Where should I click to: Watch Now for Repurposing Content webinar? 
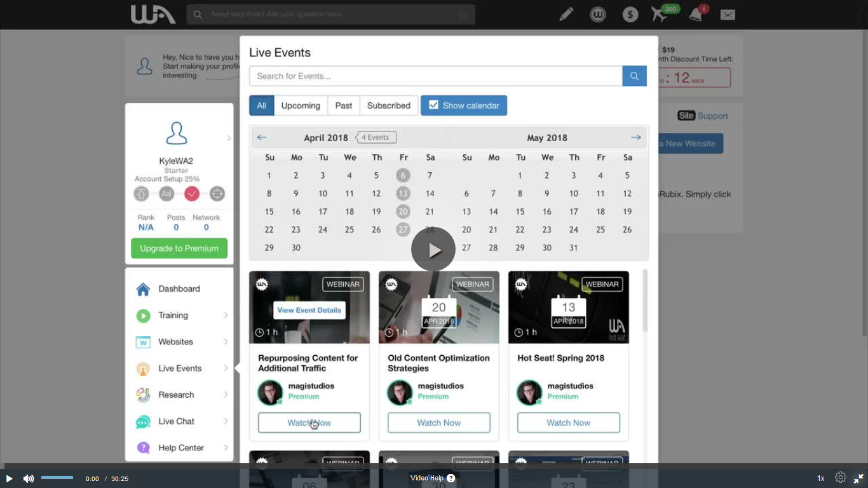[x=309, y=423]
